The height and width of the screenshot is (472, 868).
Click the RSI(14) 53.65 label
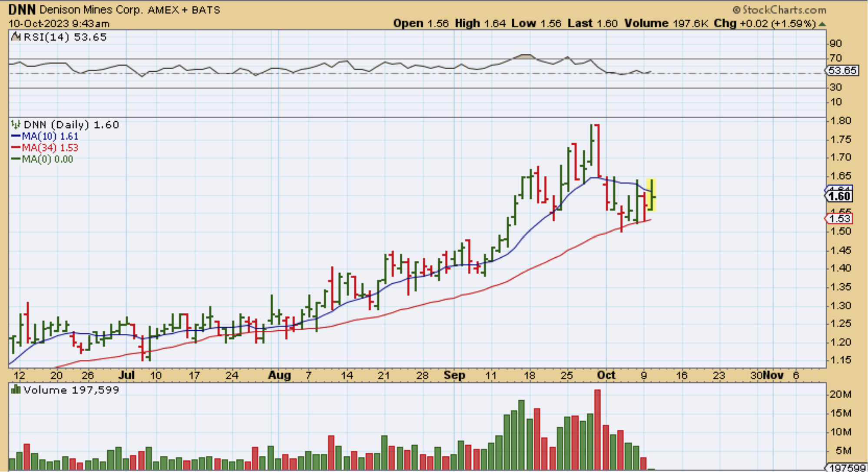pos(65,37)
